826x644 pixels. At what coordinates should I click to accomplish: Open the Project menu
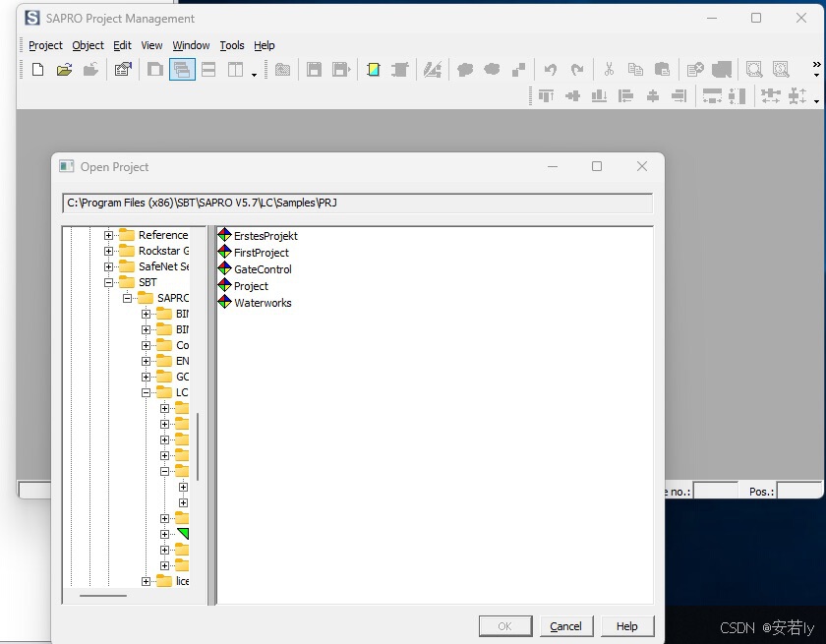(x=45, y=45)
